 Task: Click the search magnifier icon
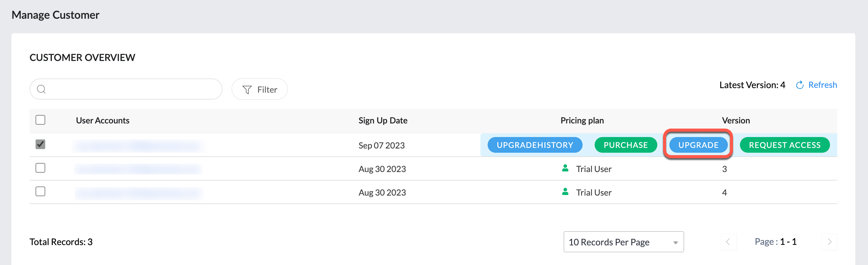click(x=41, y=89)
